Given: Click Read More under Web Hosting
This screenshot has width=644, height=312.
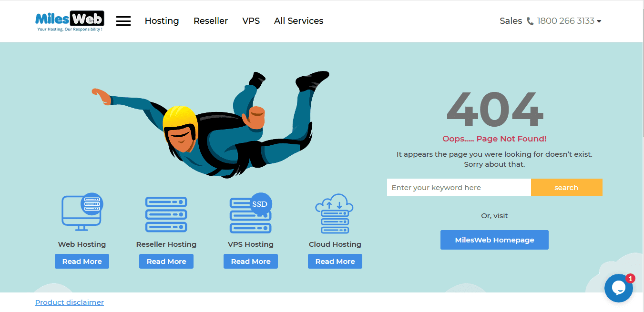Looking at the screenshot, I should click(x=82, y=261).
